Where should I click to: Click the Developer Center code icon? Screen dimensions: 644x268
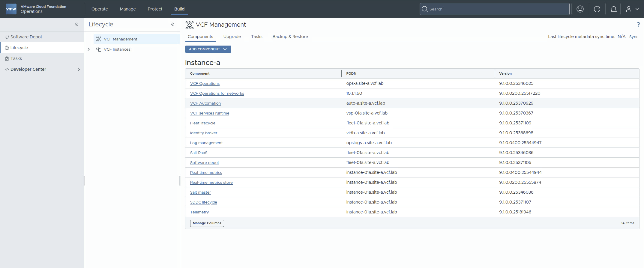tap(7, 69)
